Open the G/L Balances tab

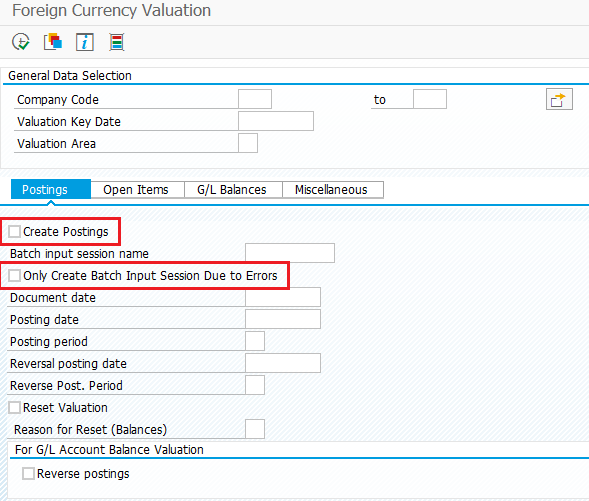233,190
